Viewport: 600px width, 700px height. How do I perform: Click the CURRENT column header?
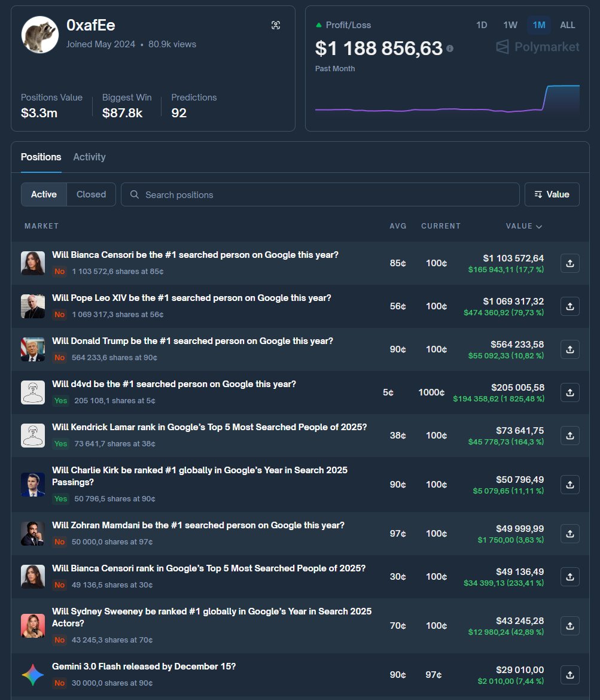441,226
